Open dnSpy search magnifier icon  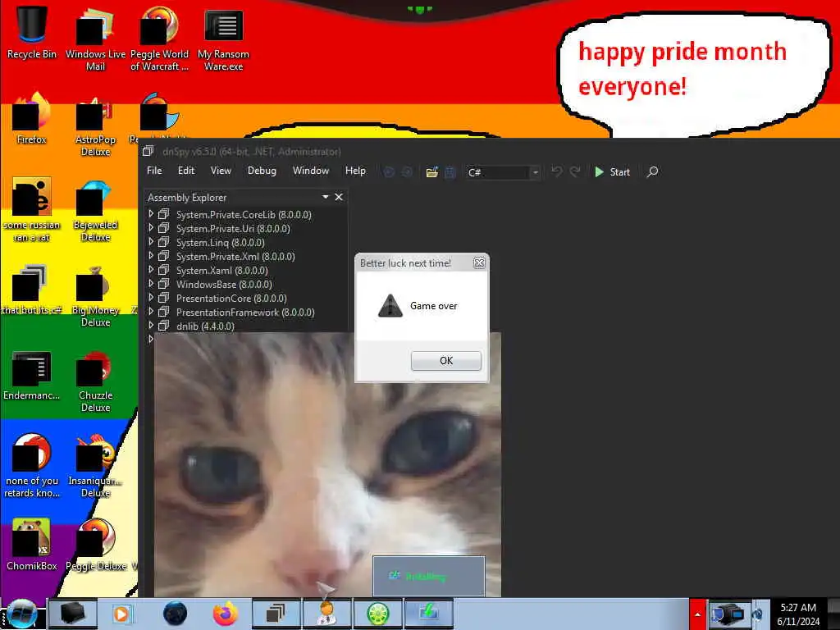pyautogui.click(x=652, y=172)
